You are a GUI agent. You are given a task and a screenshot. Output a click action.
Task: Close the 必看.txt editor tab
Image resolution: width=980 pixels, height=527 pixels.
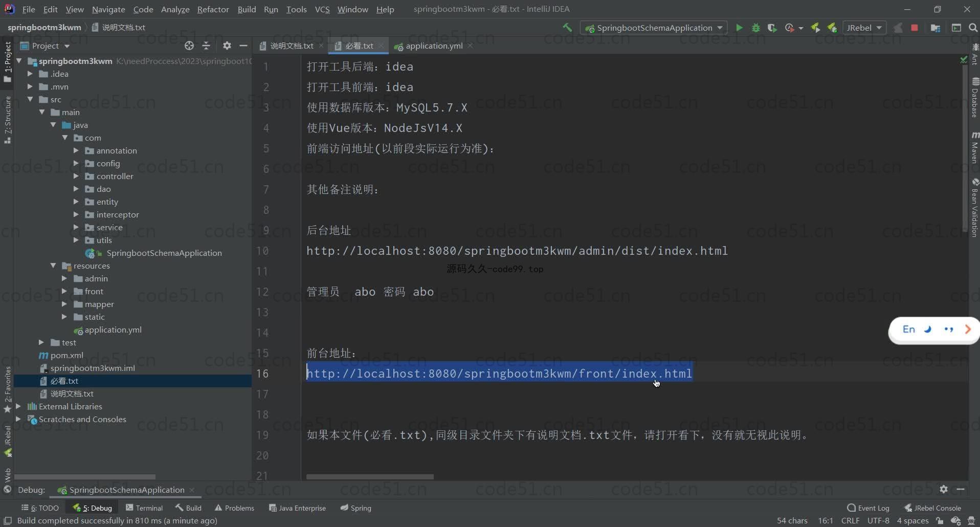point(381,46)
